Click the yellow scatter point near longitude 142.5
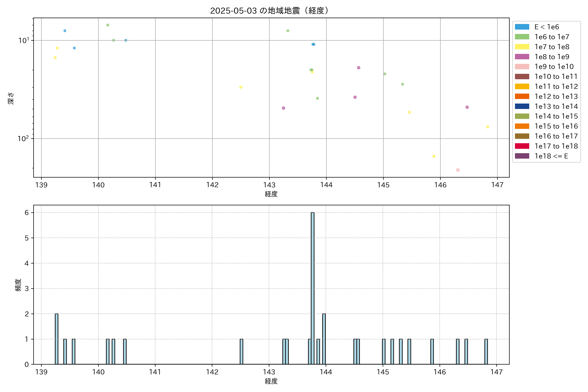 pos(241,87)
